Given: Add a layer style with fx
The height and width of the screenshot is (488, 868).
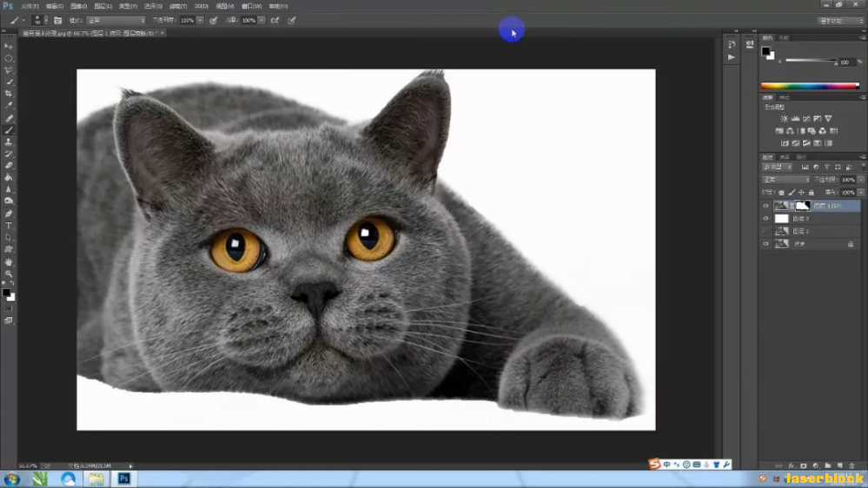Looking at the screenshot, I should [x=791, y=466].
